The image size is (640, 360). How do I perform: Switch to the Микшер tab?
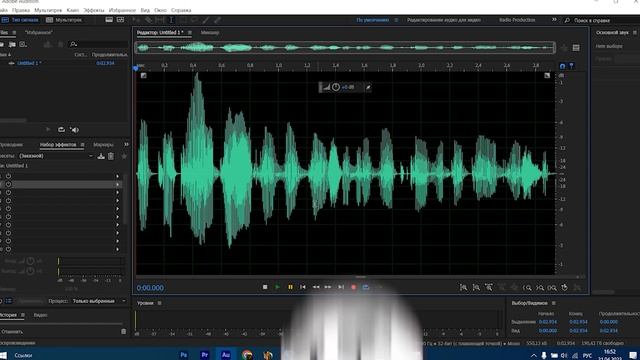click(210, 33)
